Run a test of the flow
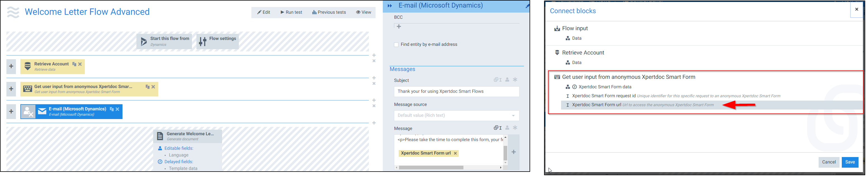Viewport: 868px width, 178px height. [x=292, y=13]
